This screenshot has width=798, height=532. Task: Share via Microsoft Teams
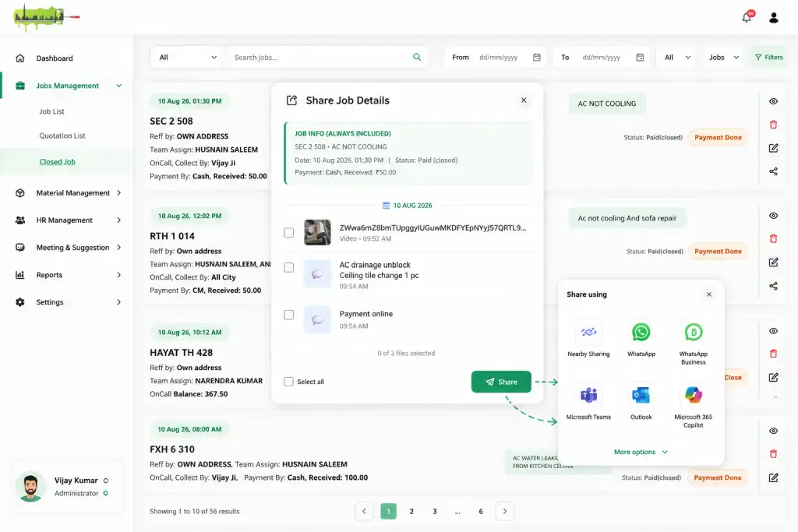click(x=588, y=402)
